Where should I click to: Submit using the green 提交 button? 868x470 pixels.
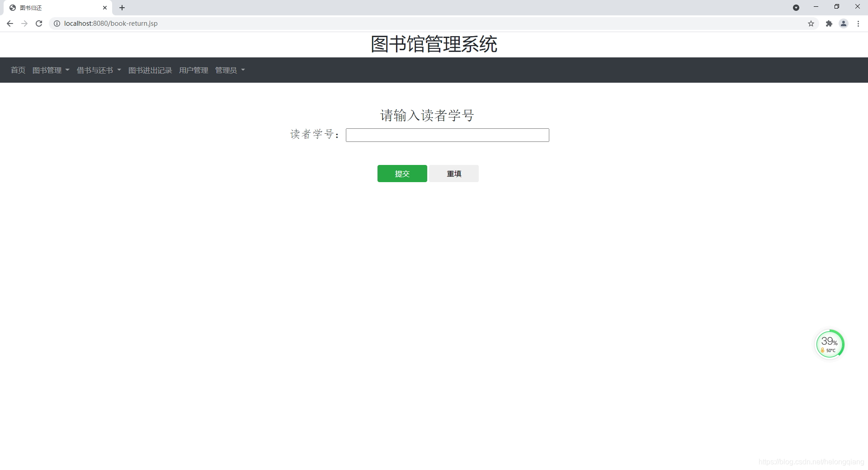click(402, 173)
